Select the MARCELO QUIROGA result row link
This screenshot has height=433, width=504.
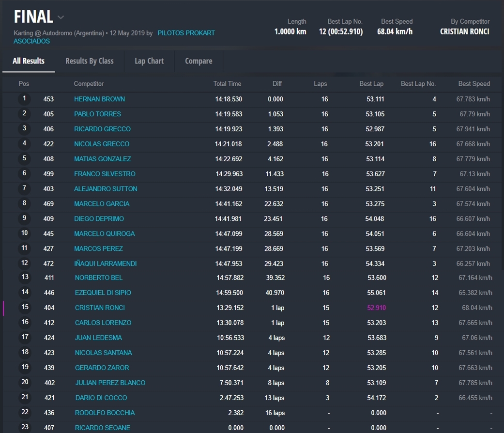(104, 233)
